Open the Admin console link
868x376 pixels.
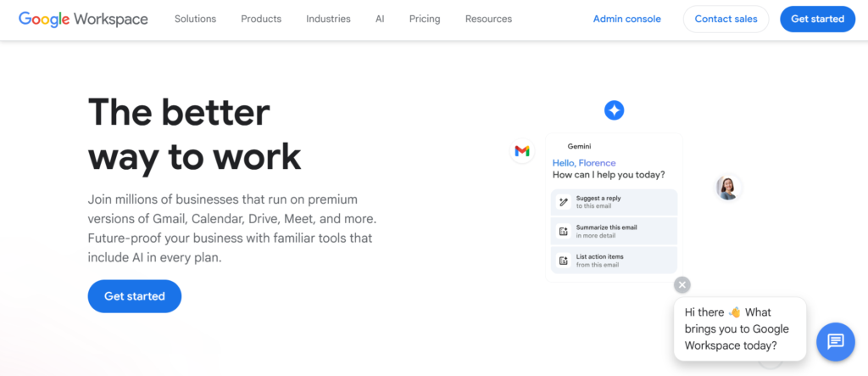click(x=626, y=19)
